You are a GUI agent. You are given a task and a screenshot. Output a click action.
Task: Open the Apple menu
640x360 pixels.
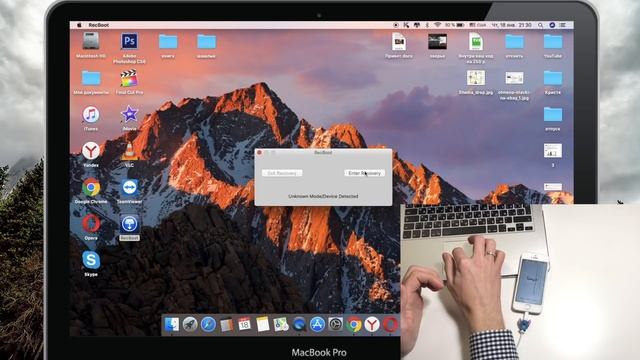(79, 25)
